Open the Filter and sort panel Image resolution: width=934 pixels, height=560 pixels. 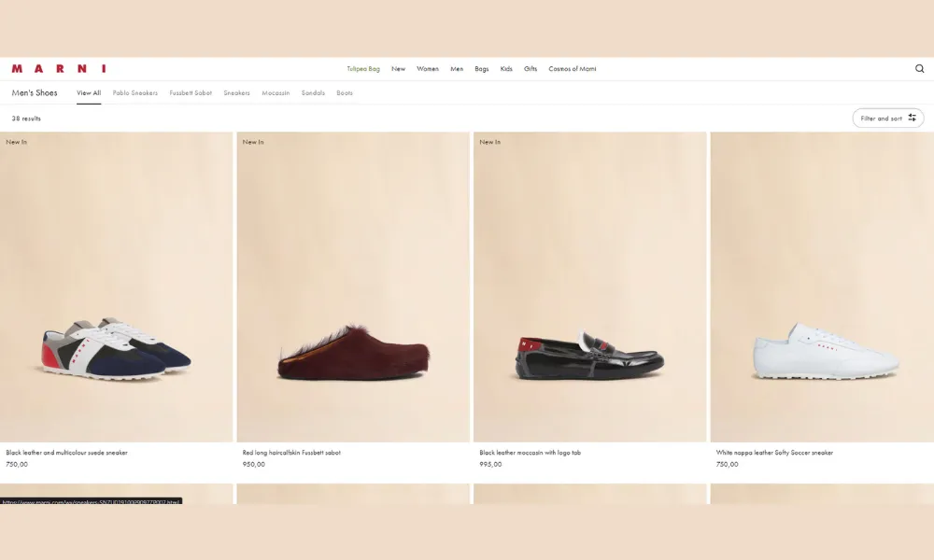tap(887, 119)
